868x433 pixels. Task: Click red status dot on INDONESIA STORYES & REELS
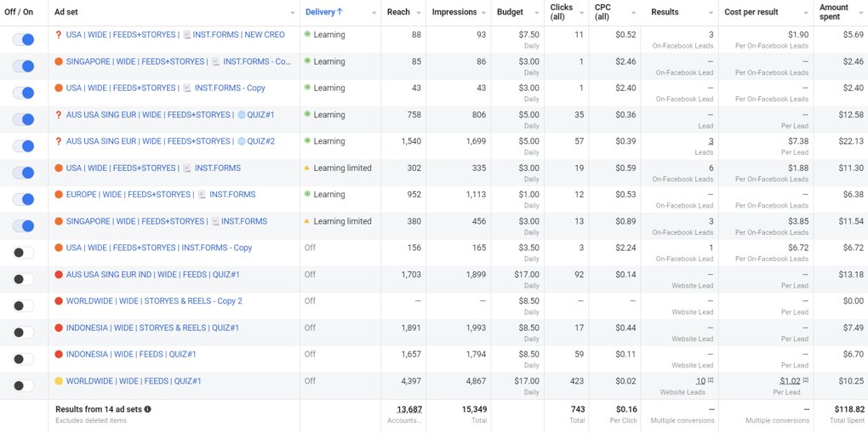[59, 328]
